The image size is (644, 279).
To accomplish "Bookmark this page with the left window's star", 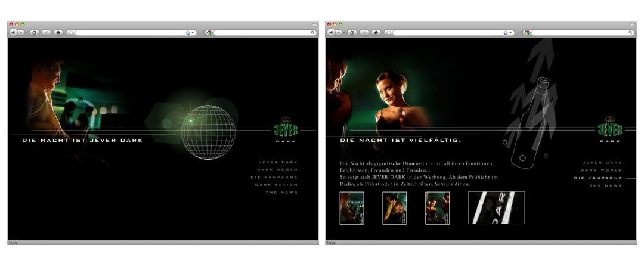I will coord(188,32).
